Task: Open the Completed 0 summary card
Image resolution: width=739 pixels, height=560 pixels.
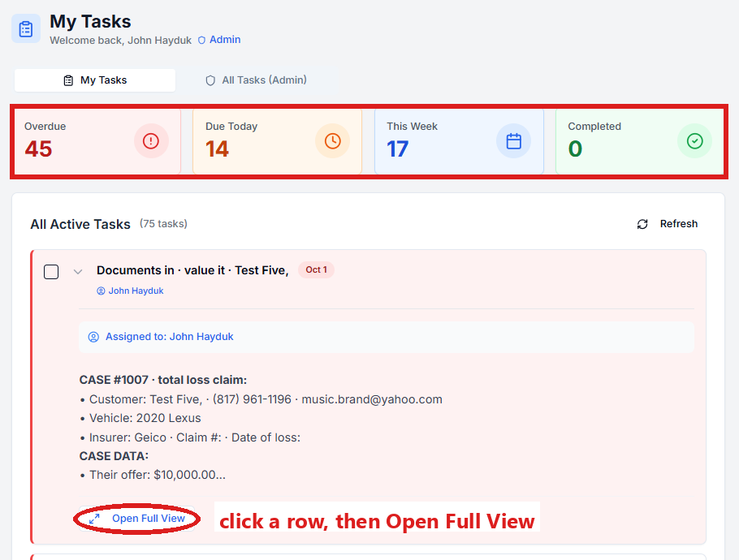Action: click(640, 141)
